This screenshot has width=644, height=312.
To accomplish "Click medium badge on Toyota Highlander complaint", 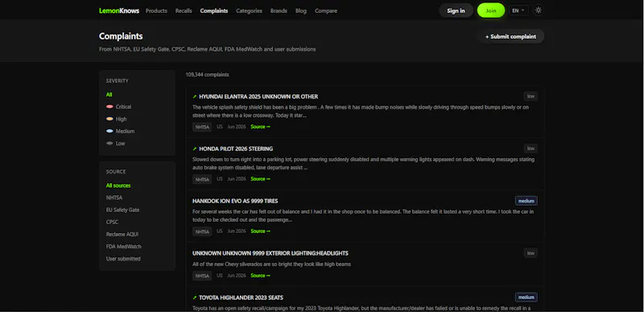I will tap(526, 297).
